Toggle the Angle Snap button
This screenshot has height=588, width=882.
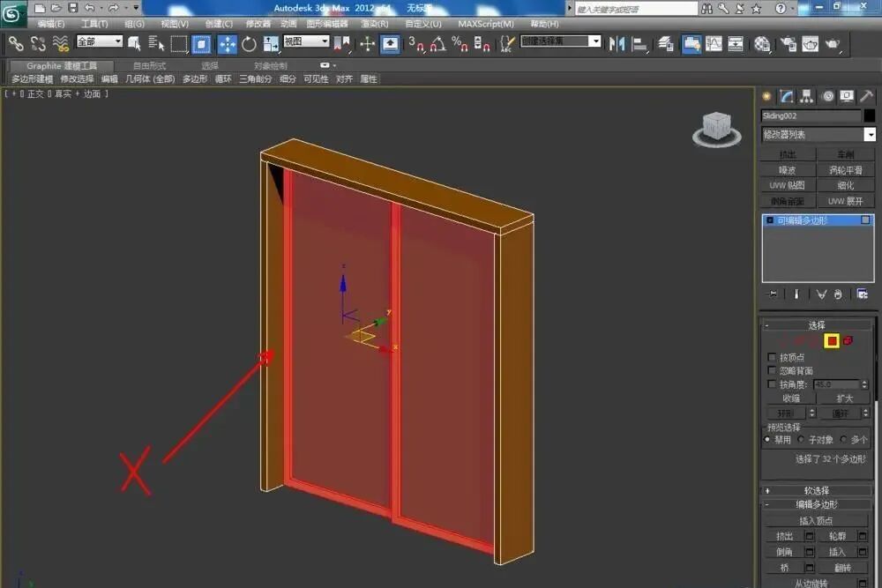(438, 44)
